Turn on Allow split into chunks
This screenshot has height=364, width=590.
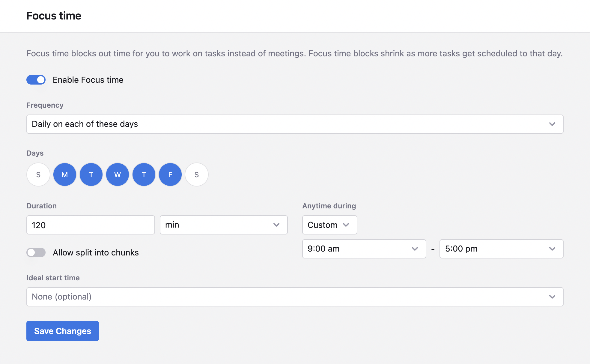click(36, 252)
